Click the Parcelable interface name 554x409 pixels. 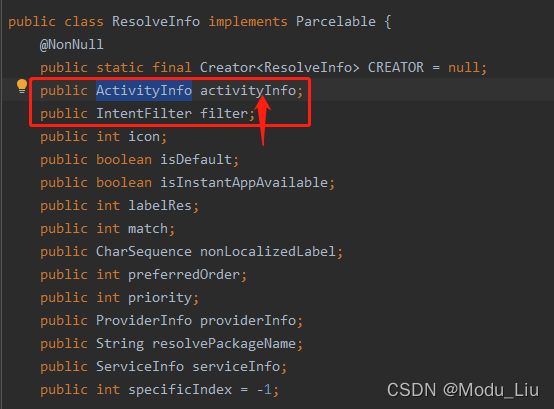click(x=336, y=22)
